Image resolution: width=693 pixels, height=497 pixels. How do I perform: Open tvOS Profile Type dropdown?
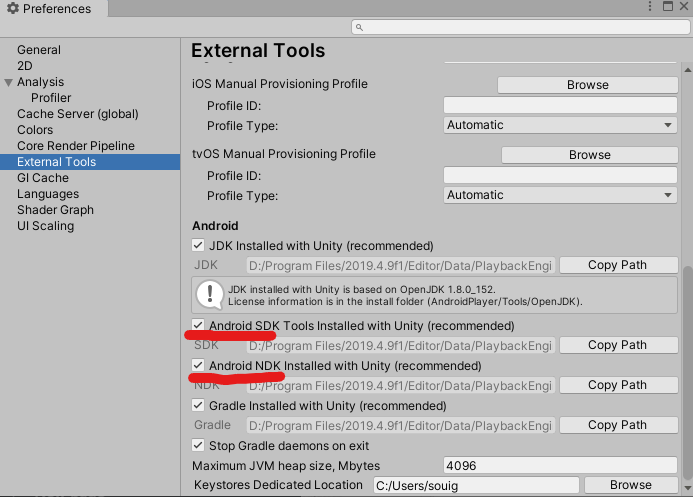coord(560,195)
